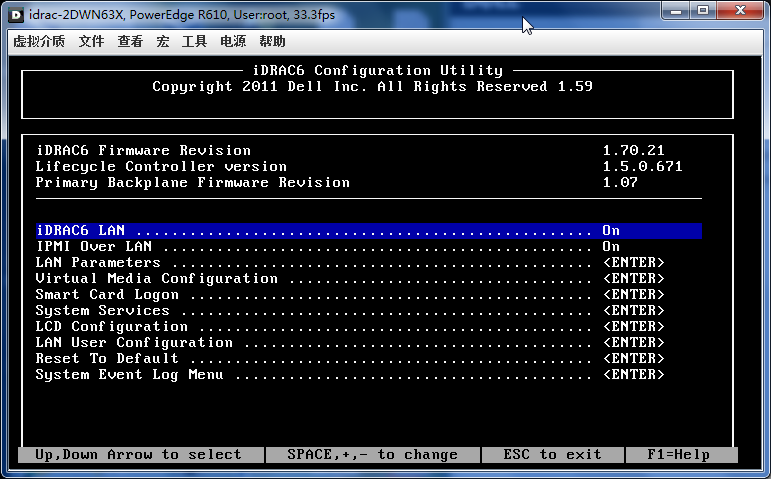Image resolution: width=771 pixels, height=479 pixels.
Task: Select the IPMI Over LAN row
Action: [369, 246]
